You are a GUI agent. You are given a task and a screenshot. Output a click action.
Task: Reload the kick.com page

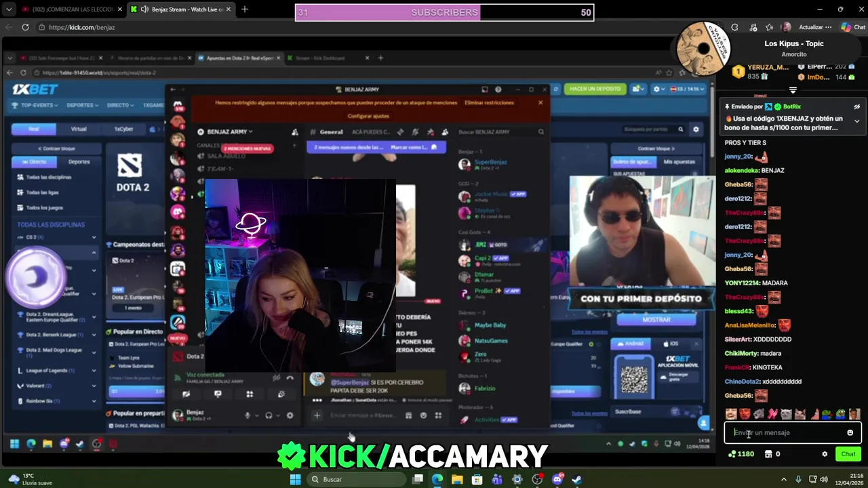(x=25, y=27)
